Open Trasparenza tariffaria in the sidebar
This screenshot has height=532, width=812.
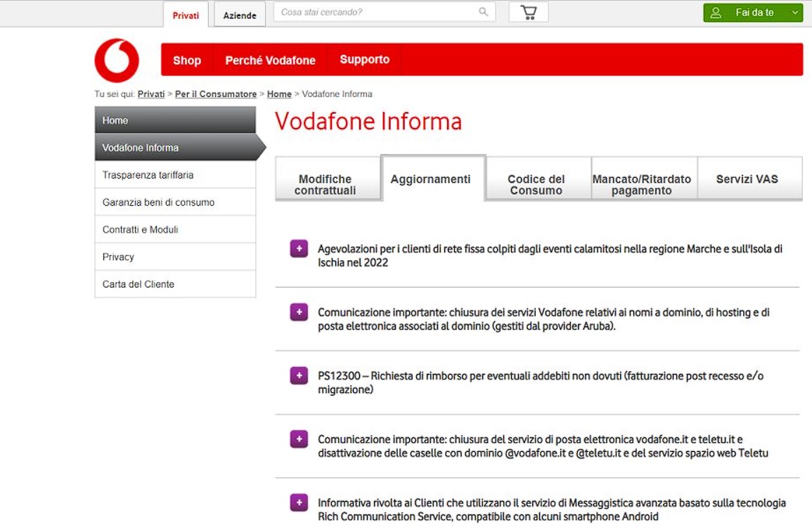coord(175,175)
